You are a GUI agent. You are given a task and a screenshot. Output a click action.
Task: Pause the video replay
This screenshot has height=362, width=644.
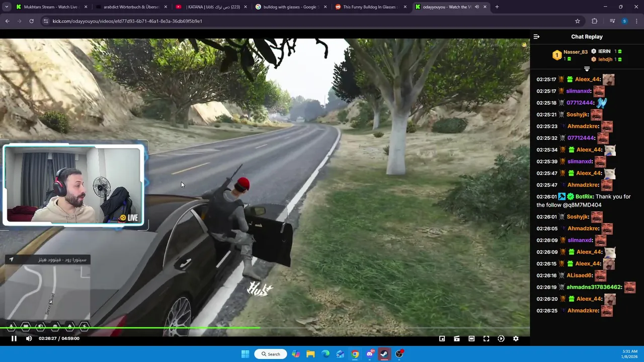[x=14, y=338]
